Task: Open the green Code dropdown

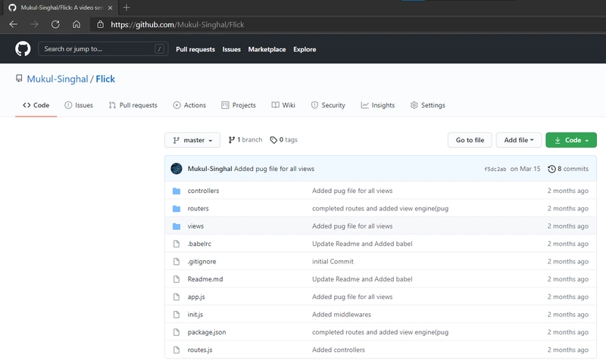Action: [x=571, y=140]
